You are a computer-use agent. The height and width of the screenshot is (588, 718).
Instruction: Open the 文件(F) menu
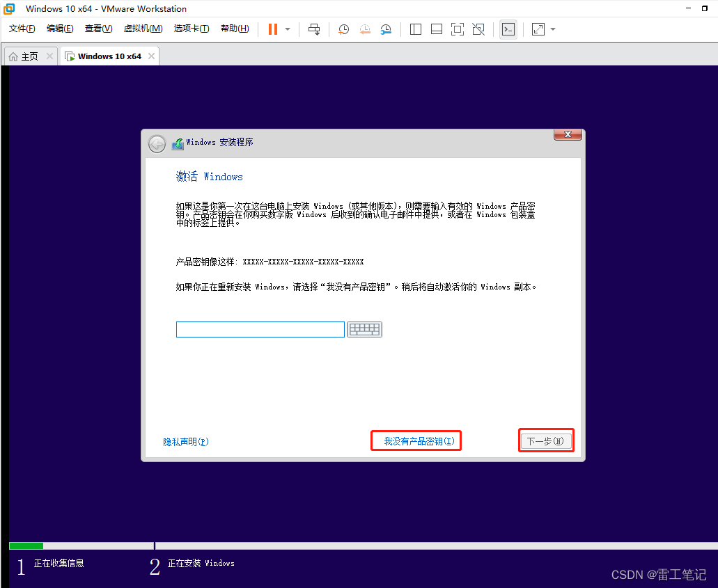(x=22, y=29)
